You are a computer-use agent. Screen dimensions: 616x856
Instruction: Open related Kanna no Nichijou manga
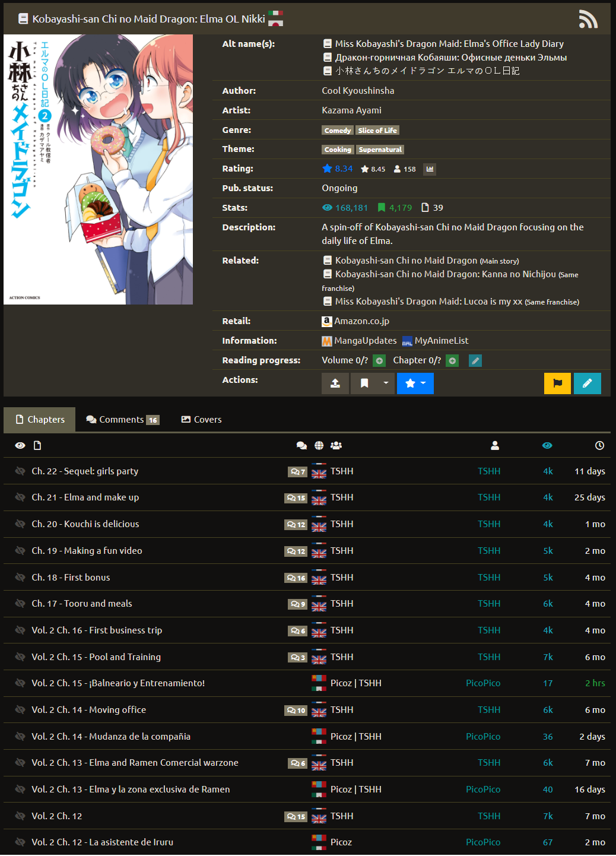pos(446,274)
